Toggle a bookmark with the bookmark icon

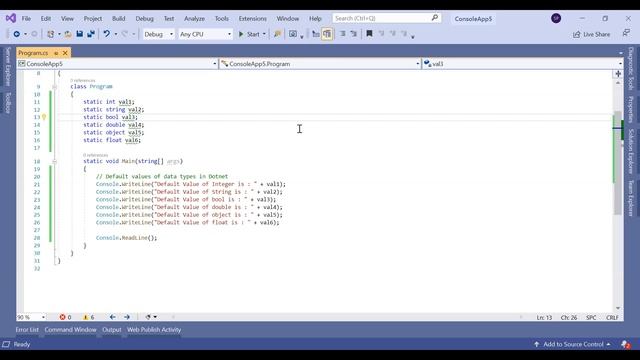[x=369, y=34]
